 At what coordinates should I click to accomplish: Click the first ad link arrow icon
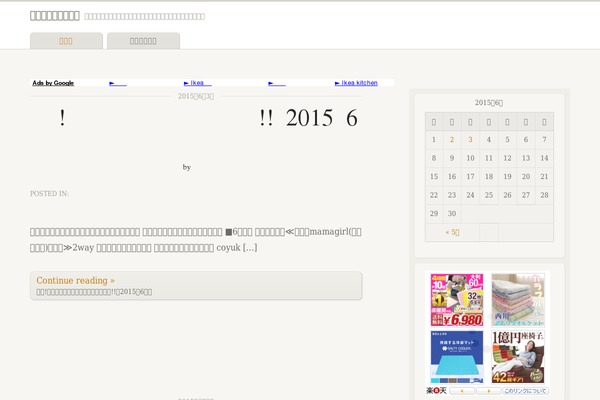[112, 83]
